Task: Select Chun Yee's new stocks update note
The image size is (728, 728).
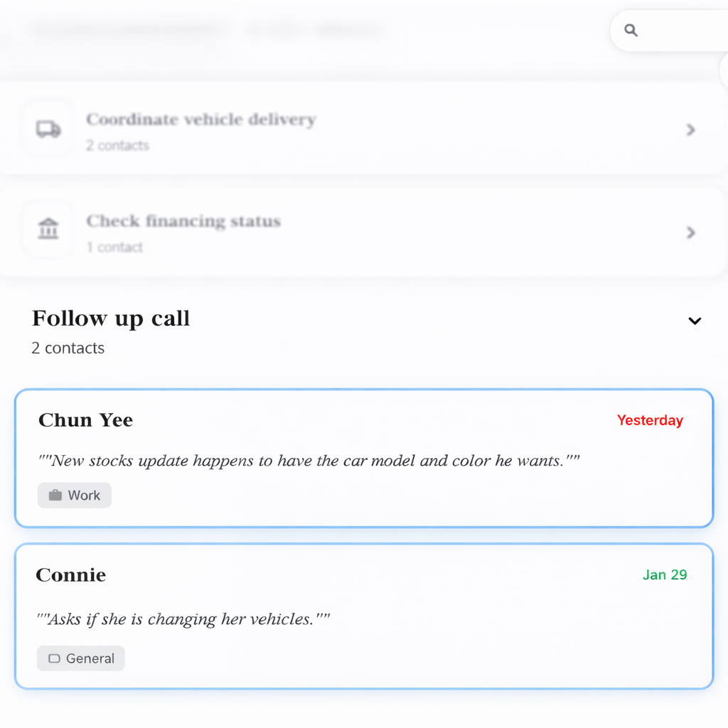Action: [309, 461]
